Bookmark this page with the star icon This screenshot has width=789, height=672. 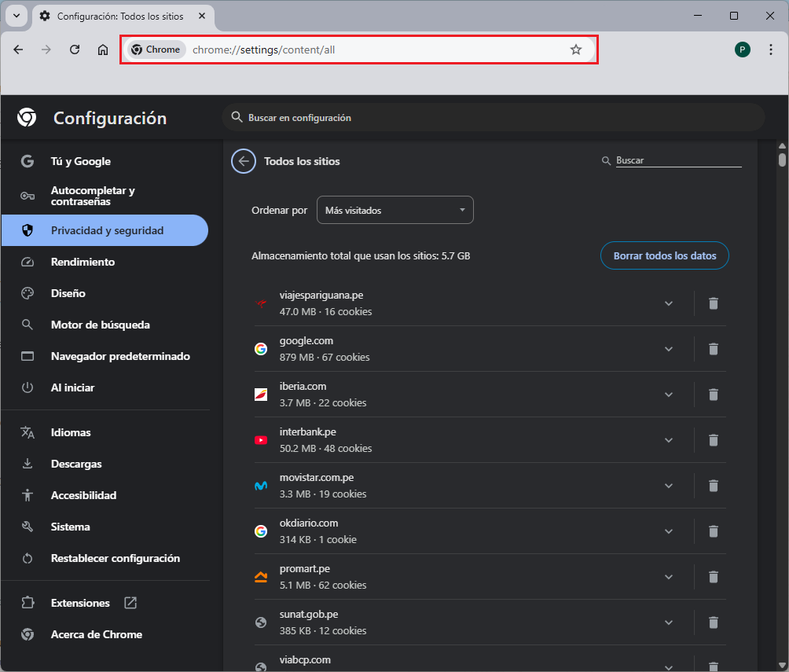tap(576, 50)
